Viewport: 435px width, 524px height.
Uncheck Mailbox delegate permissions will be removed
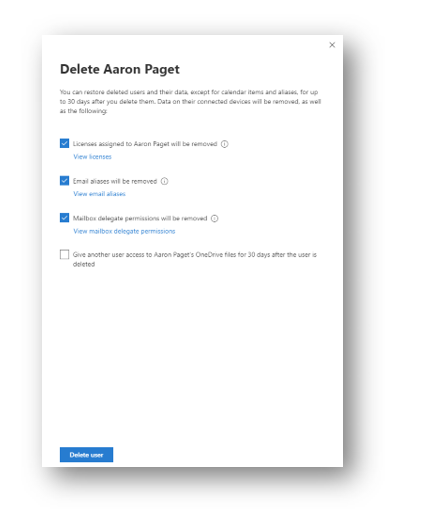(64, 218)
